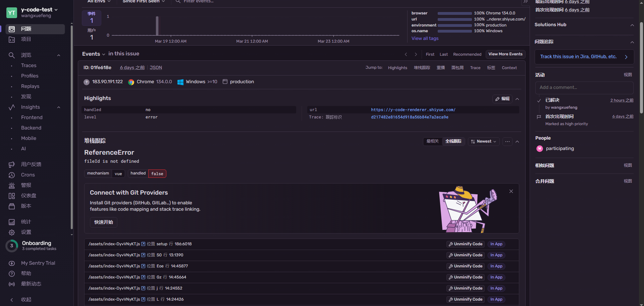Open the Newest sort order dropdown

tap(483, 142)
